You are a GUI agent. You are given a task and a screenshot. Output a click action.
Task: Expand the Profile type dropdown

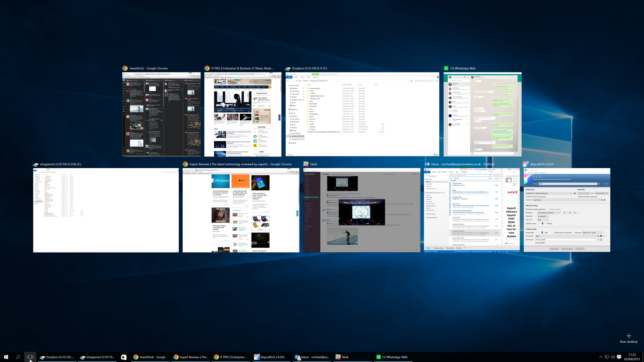pos(601,232)
